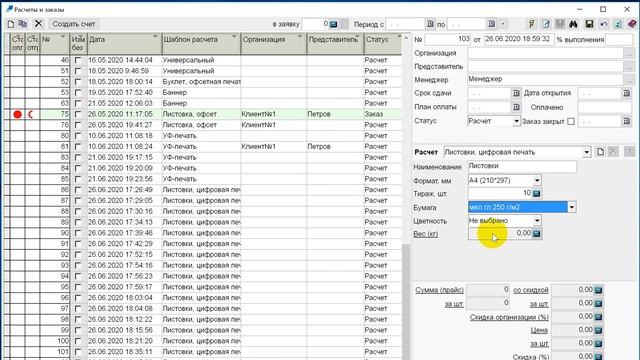Click the red book help icon
The image size is (640, 360).
(632, 24)
